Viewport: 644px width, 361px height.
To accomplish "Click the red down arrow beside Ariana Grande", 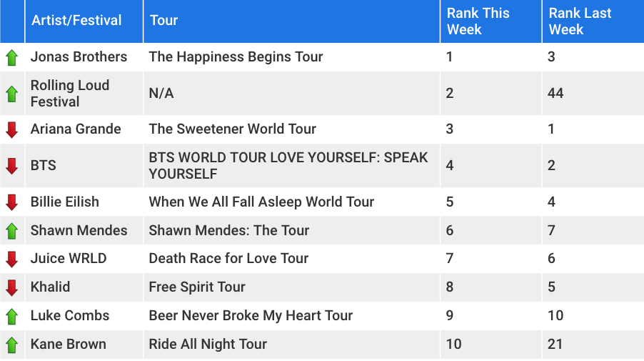I will tap(12, 129).
